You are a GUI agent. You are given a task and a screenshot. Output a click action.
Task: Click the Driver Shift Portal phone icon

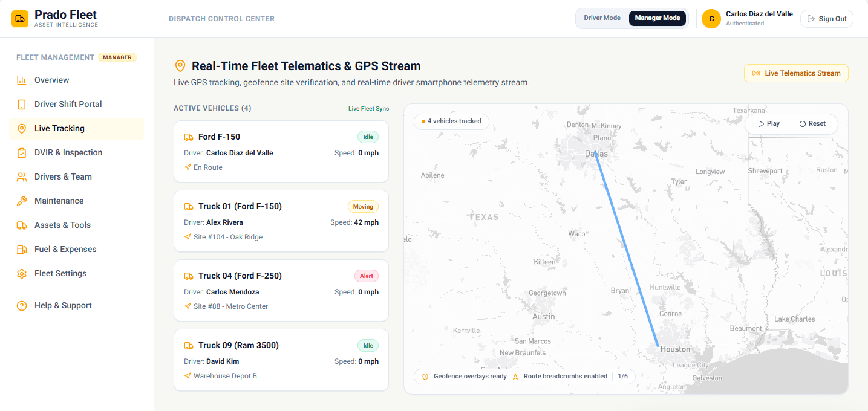[x=22, y=104]
